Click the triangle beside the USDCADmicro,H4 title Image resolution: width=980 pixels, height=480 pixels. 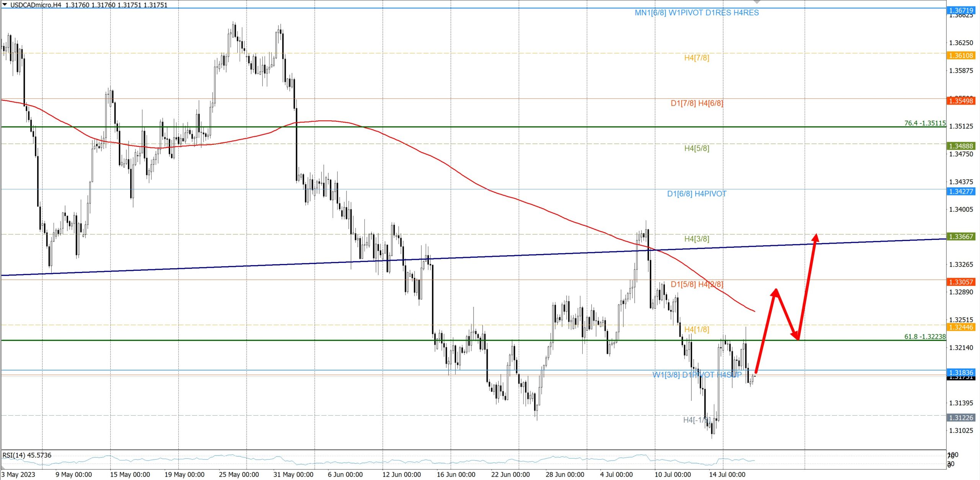(x=5, y=5)
